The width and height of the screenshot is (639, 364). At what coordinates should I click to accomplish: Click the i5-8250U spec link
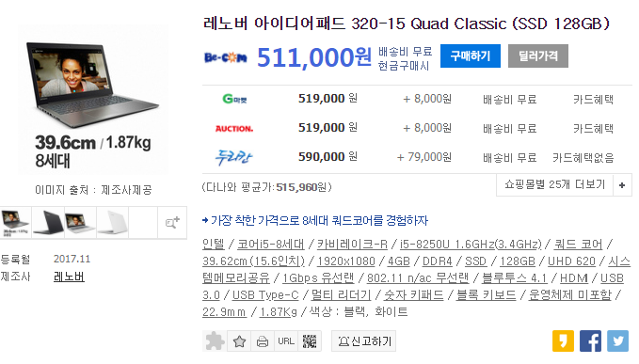471,245
